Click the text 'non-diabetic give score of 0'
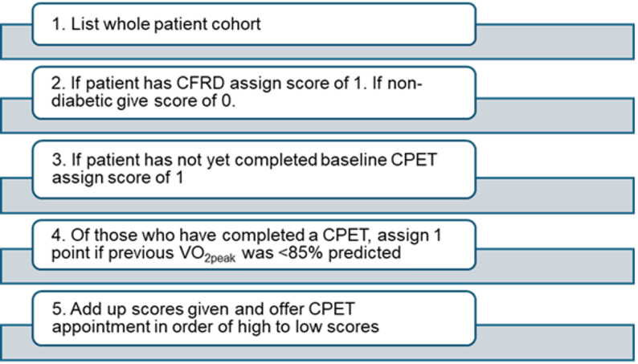 [x=237, y=92]
